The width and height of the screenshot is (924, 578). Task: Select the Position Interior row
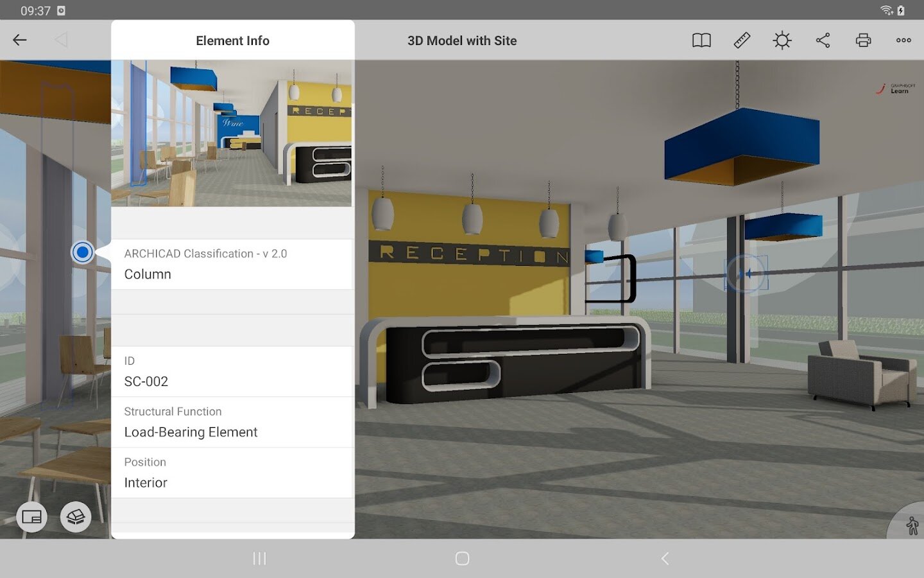[x=232, y=473]
